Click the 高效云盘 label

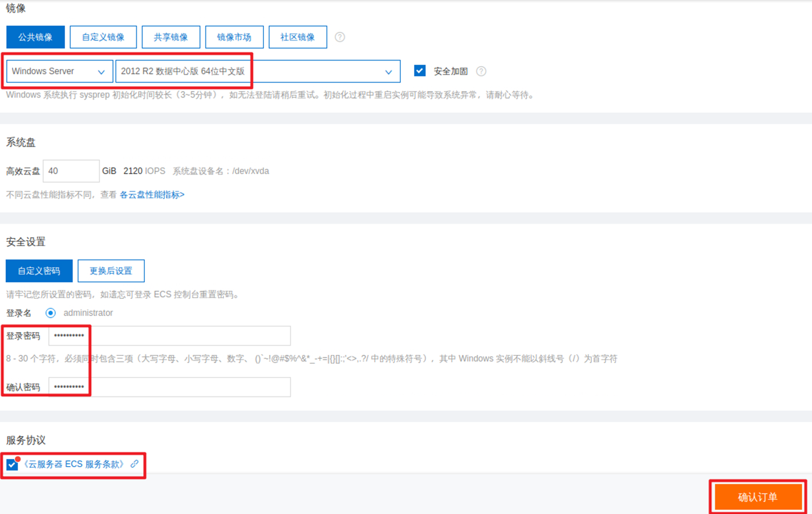(x=23, y=171)
